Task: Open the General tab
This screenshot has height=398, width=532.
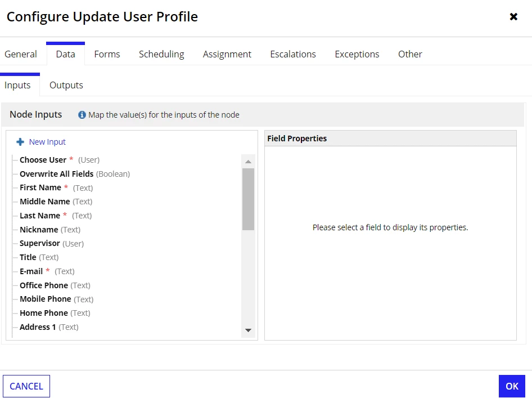Action: (21, 55)
